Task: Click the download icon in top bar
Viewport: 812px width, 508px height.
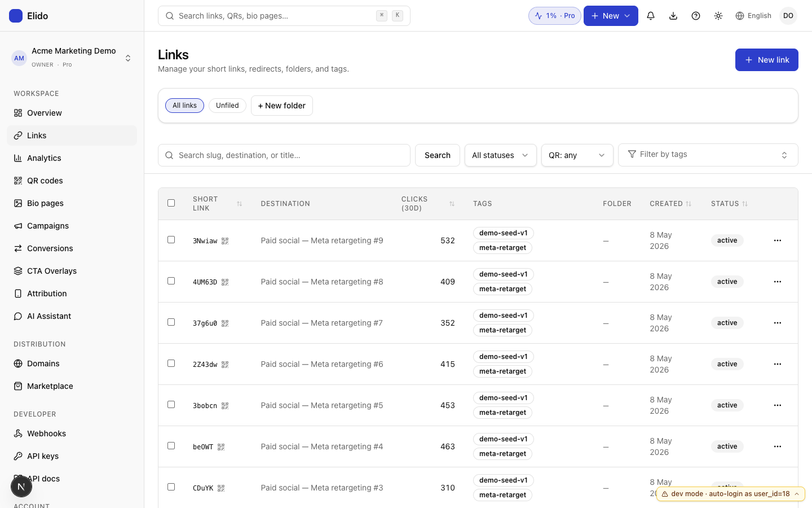Action: [x=673, y=16]
